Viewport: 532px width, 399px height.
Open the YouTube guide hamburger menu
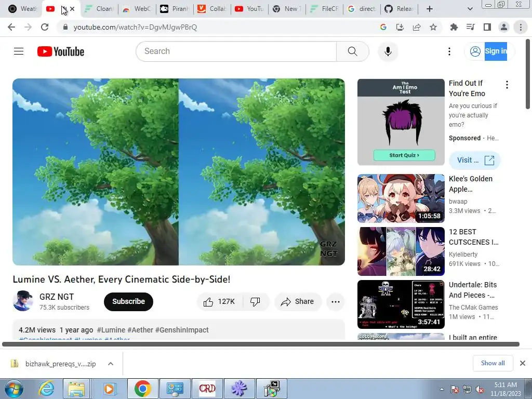[x=19, y=51]
